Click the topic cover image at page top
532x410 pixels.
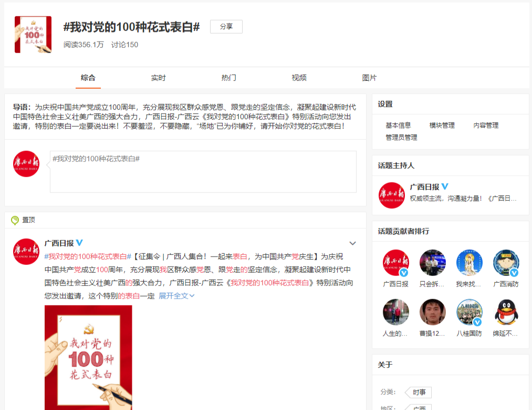[33, 35]
